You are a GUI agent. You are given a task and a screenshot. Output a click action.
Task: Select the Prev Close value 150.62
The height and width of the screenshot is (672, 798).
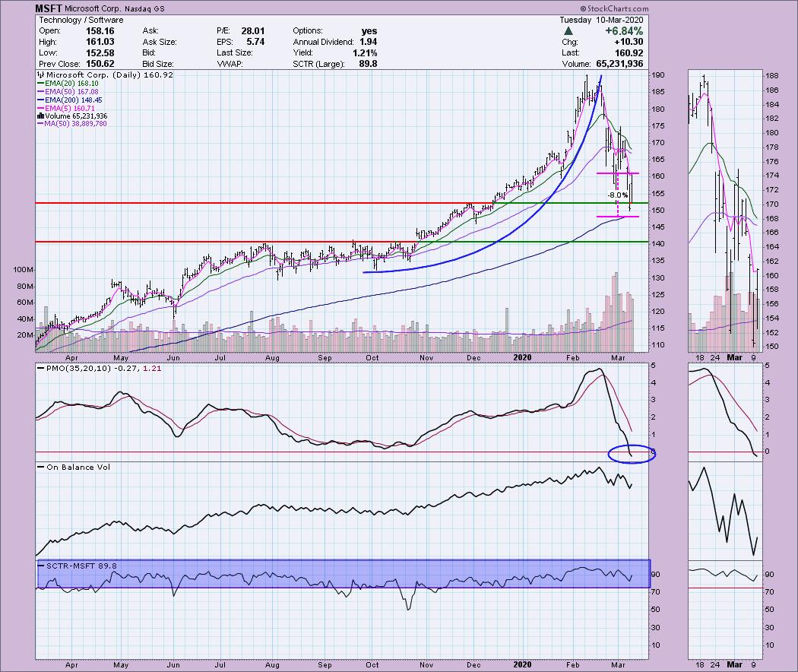point(100,64)
